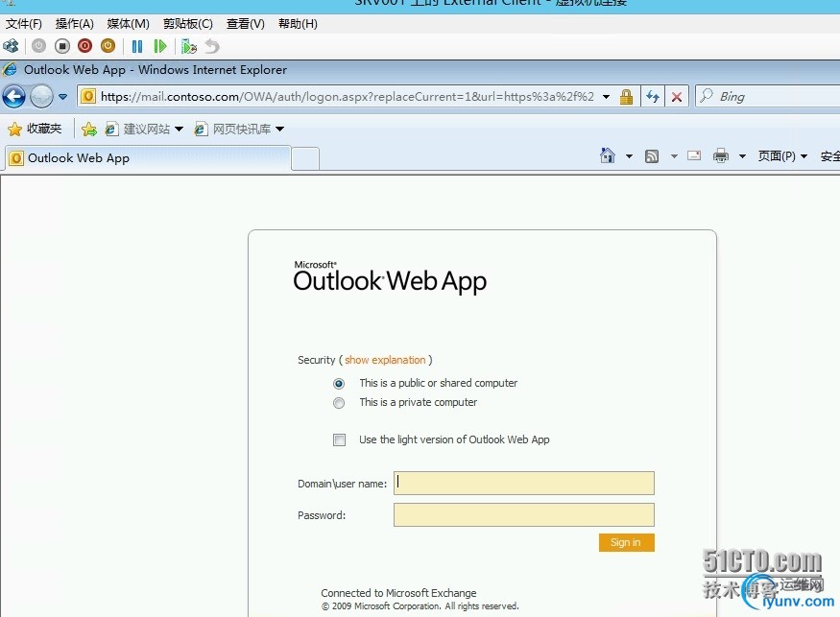Select 'This is a public or shared computer'
Viewport: 840px width, 617px height.
339,384
